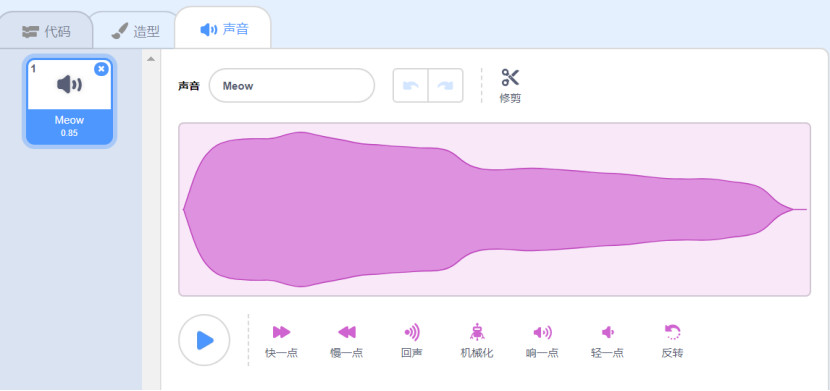
Task: Apply the 机械化 (Robot) effect
Action: [477, 342]
